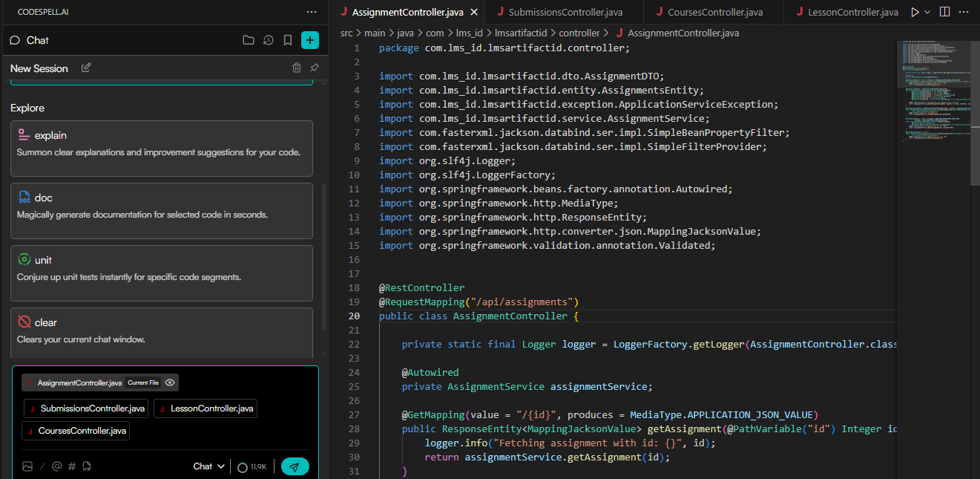The width and height of the screenshot is (980, 479).
Task: Click breadcrumb segment 'src'
Action: pos(346,33)
